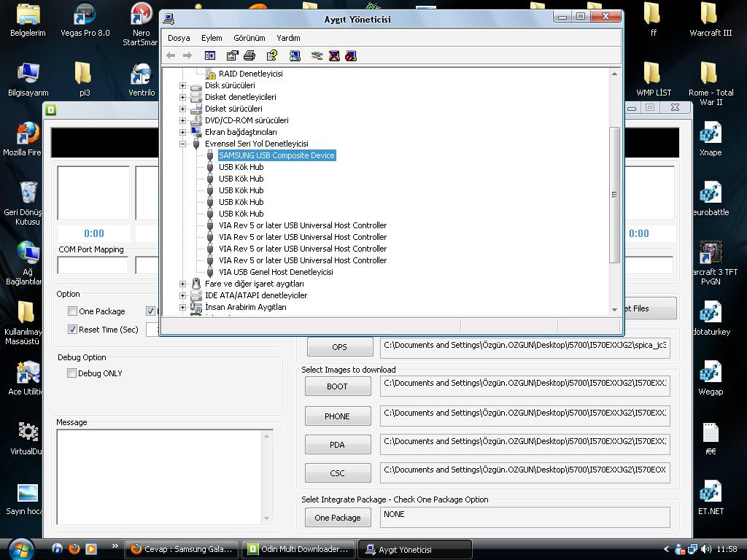Viewport: 747px width, 560px height.
Task: Expand the Disket sürücüleri node
Action: coord(182,109)
